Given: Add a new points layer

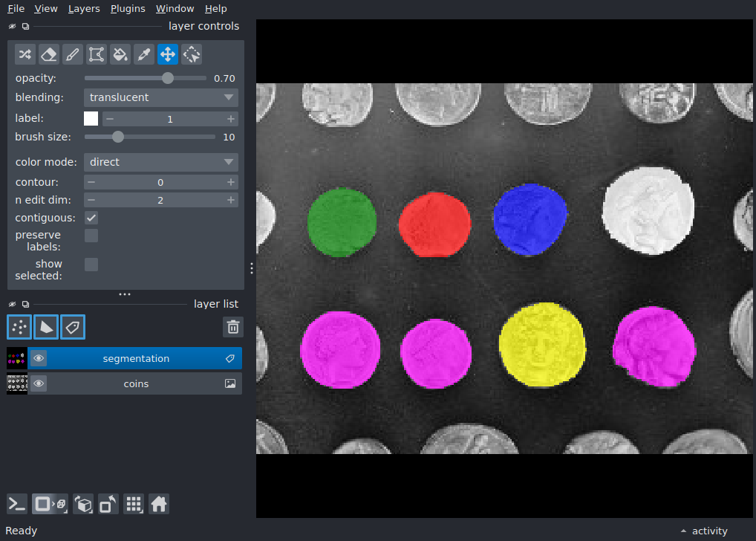Looking at the screenshot, I should pos(19,327).
